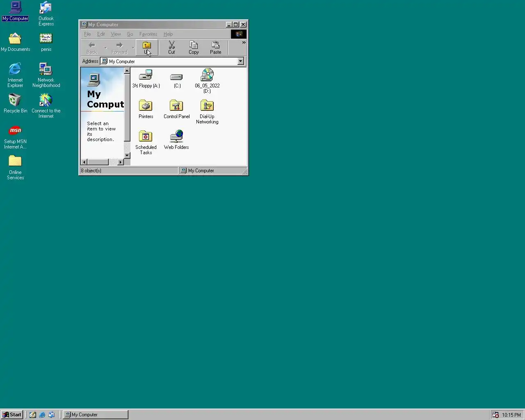
Task: Open the Printers folder
Action: (146, 109)
